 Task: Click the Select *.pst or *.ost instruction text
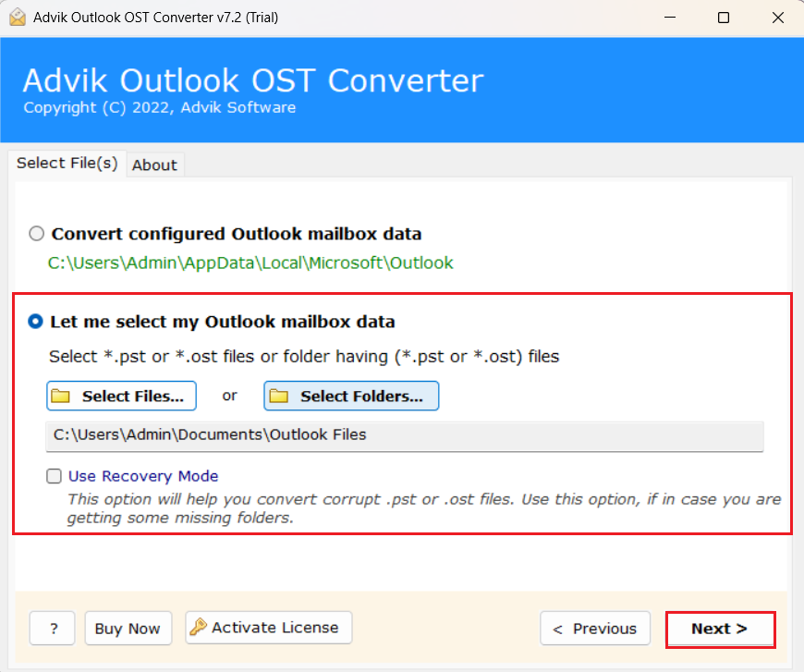point(304,357)
